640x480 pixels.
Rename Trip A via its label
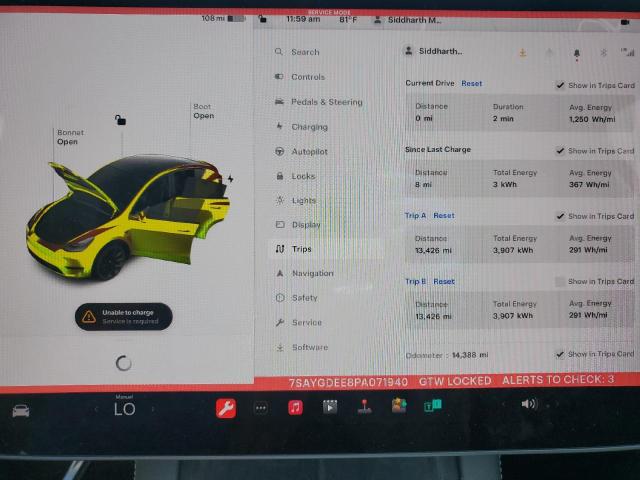coord(416,216)
